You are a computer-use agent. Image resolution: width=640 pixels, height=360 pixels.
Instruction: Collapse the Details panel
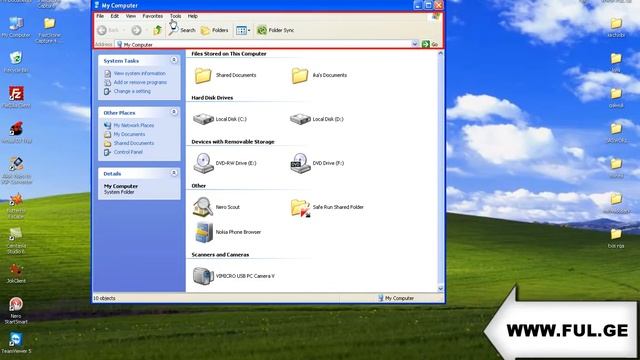click(174, 173)
